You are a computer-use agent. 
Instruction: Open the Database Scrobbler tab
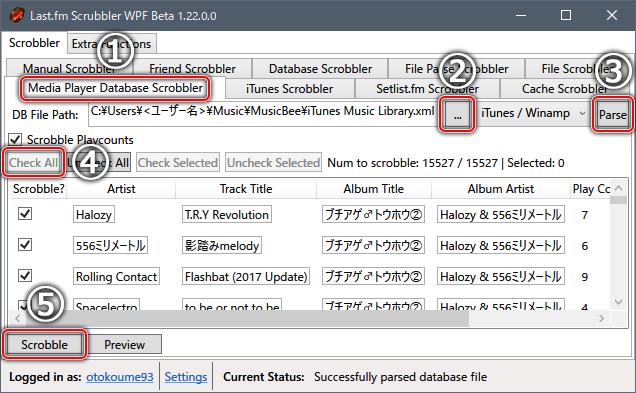tap(320, 69)
